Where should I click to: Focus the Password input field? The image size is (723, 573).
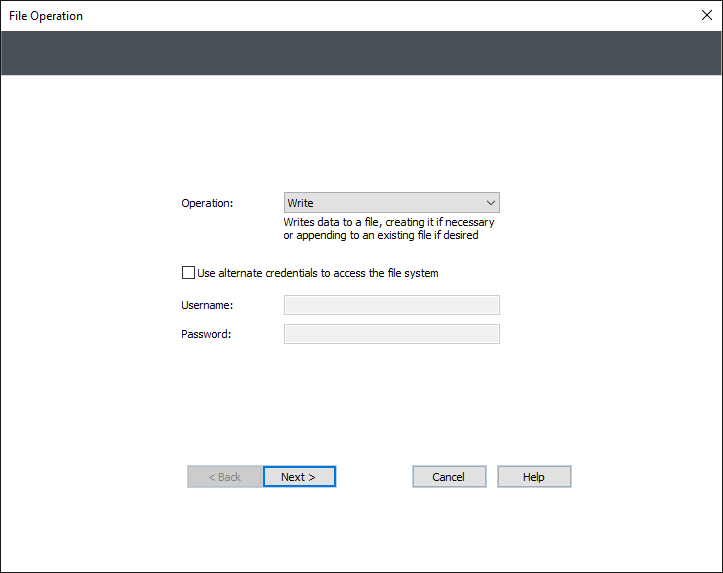391,334
